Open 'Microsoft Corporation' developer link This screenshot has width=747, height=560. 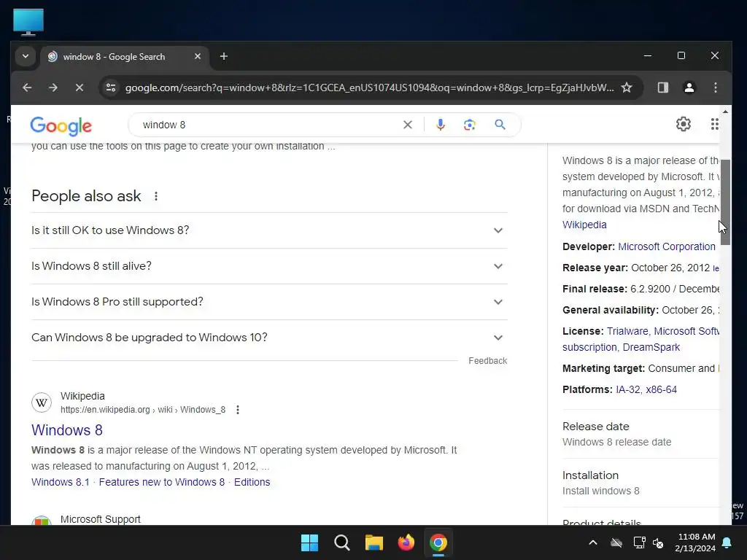[667, 246]
